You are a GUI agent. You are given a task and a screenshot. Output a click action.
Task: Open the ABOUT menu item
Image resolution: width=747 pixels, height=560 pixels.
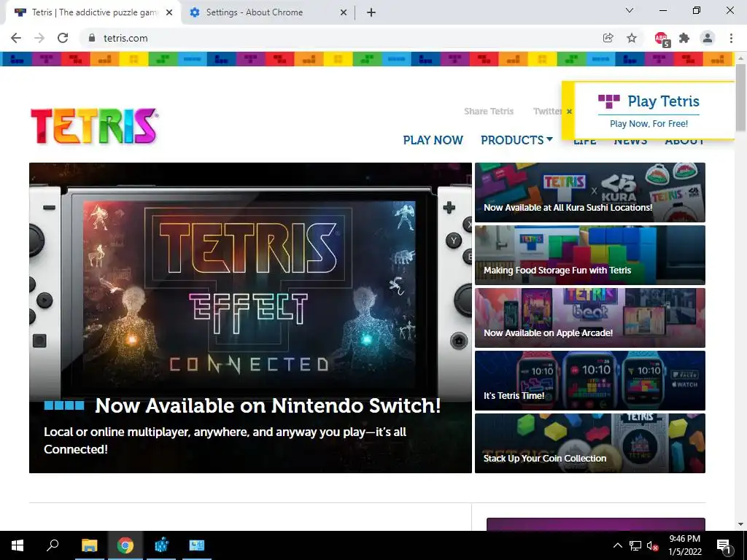click(684, 142)
